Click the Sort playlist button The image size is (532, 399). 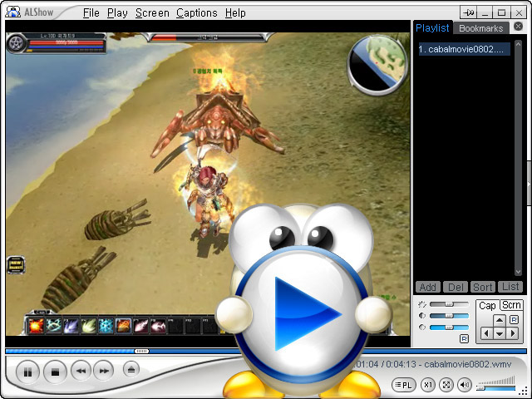483,287
